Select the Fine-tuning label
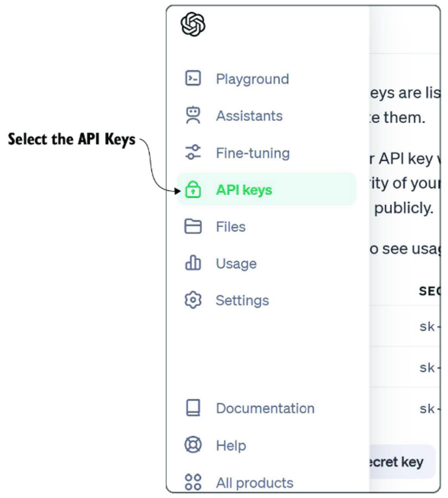The width and height of the screenshot is (448, 498). point(253,153)
